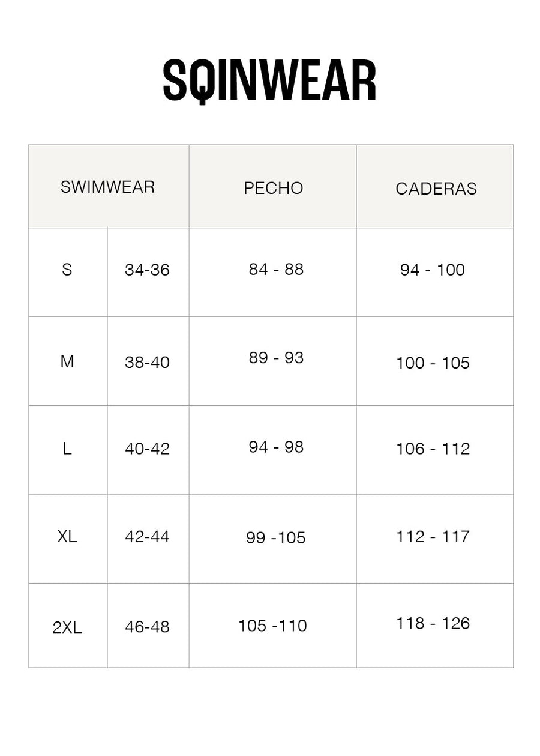The image size is (540, 756).
Task: Select the SWIMWEAR column header
Action: pos(107,187)
